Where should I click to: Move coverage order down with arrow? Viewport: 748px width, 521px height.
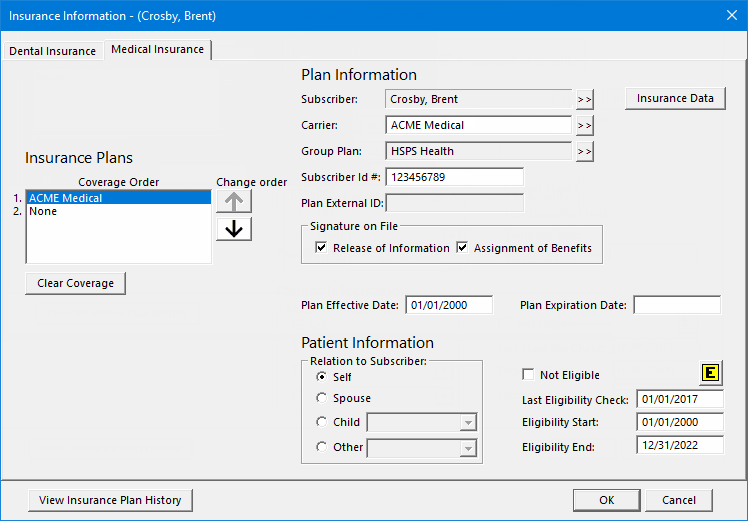coord(234,229)
